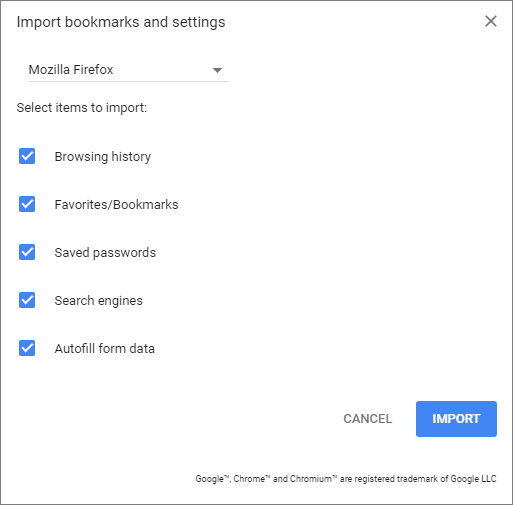Toggle the Favorites/Bookmarks checkbox
This screenshot has width=513, height=505.
coord(27,204)
